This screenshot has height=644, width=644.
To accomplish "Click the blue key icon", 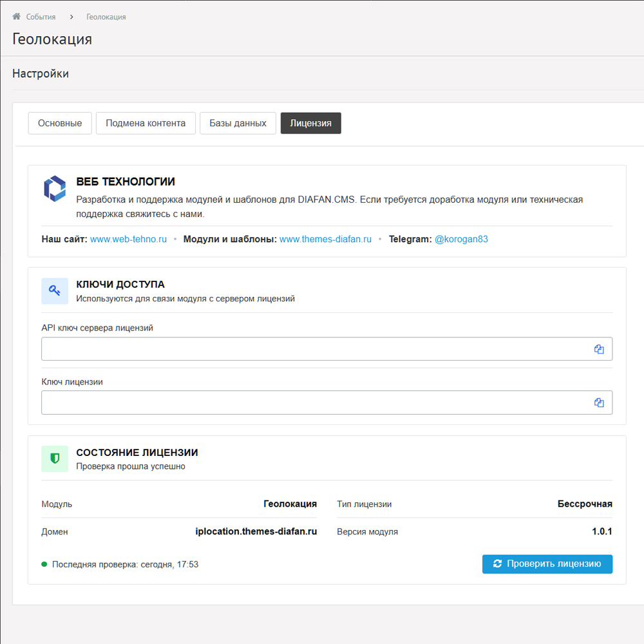I will point(55,291).
